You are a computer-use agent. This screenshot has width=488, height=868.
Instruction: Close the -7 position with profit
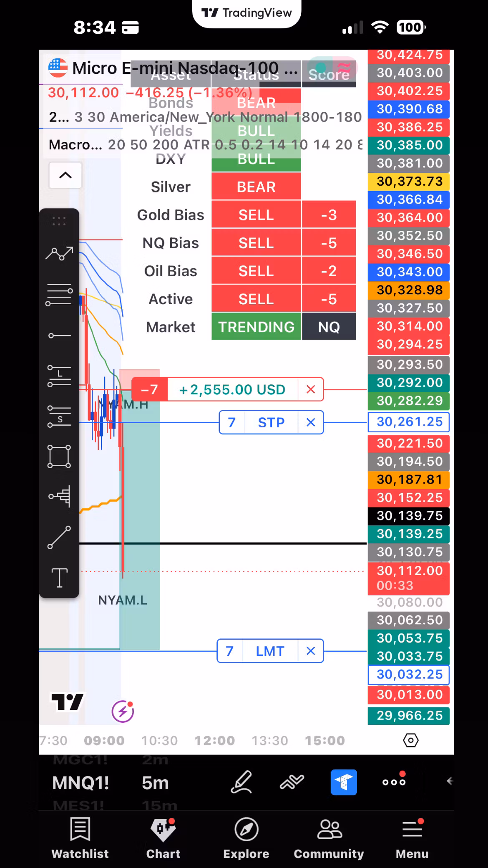tap(311, 389)
